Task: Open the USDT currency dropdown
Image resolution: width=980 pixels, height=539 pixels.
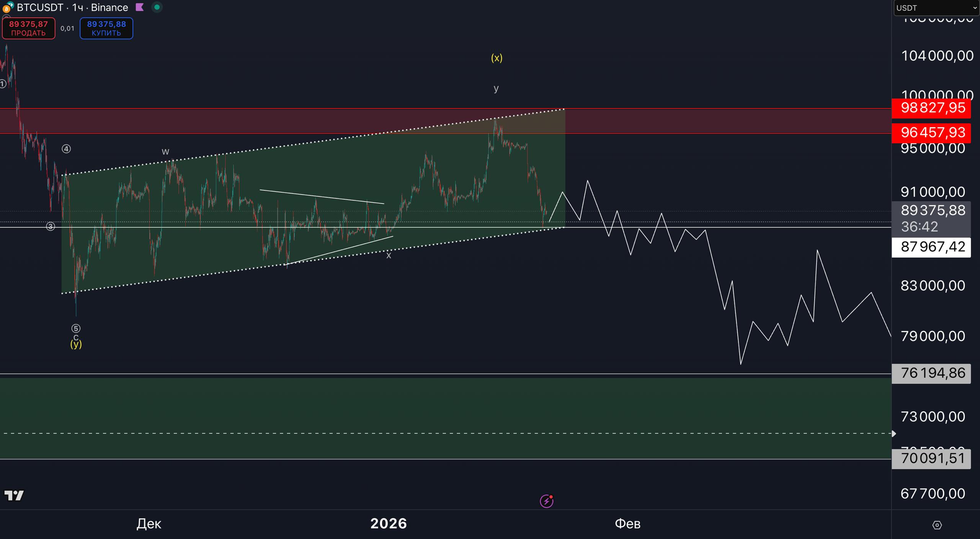Action: tap(936, 8)
